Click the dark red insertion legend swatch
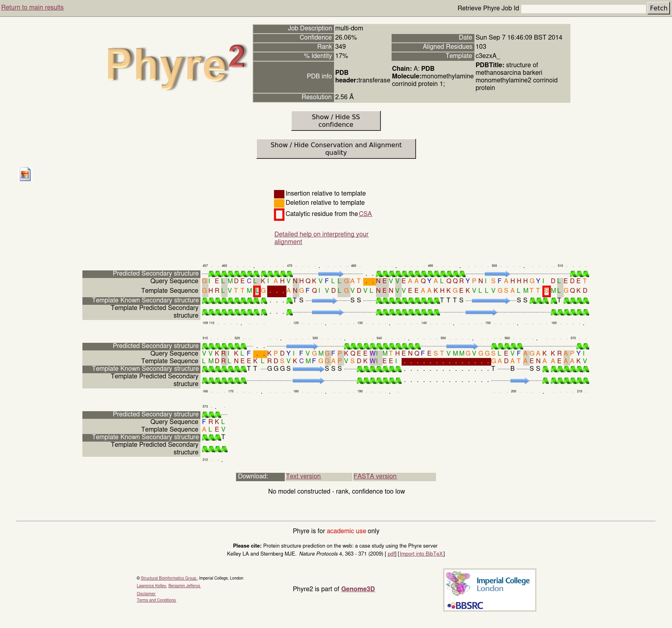 279,194
